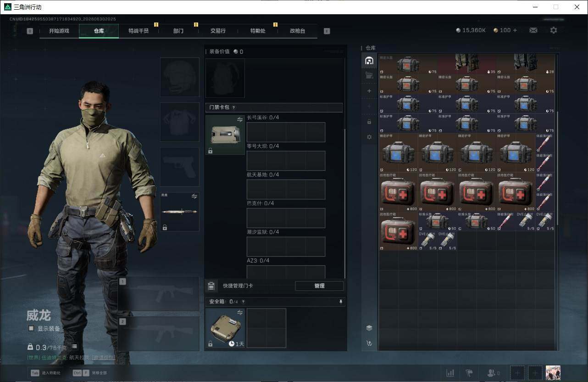Click the lock icon in warehouse sidebar

click(x=369, y=122)
